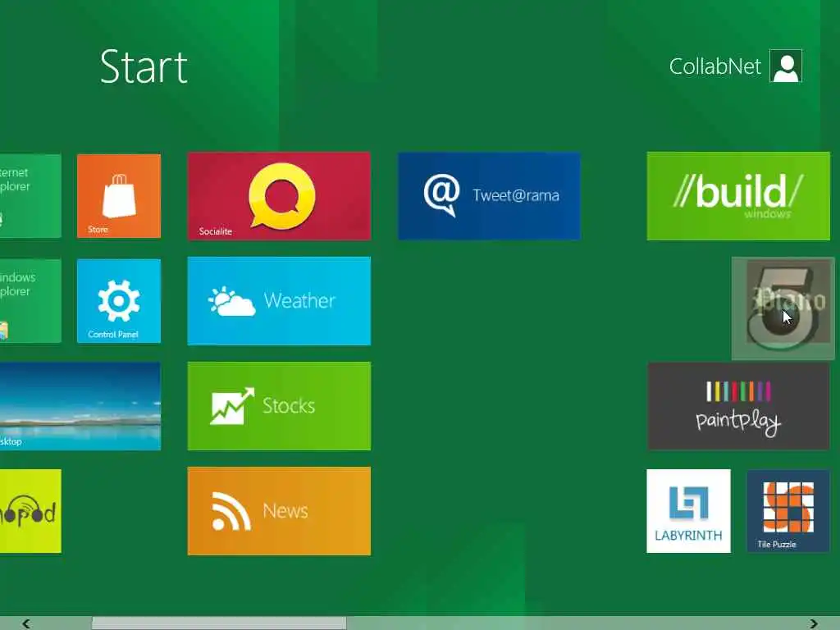840x630 pixels.
Task: Click the horizontal scrollbar thumb
Action: (x=219, y=623)
